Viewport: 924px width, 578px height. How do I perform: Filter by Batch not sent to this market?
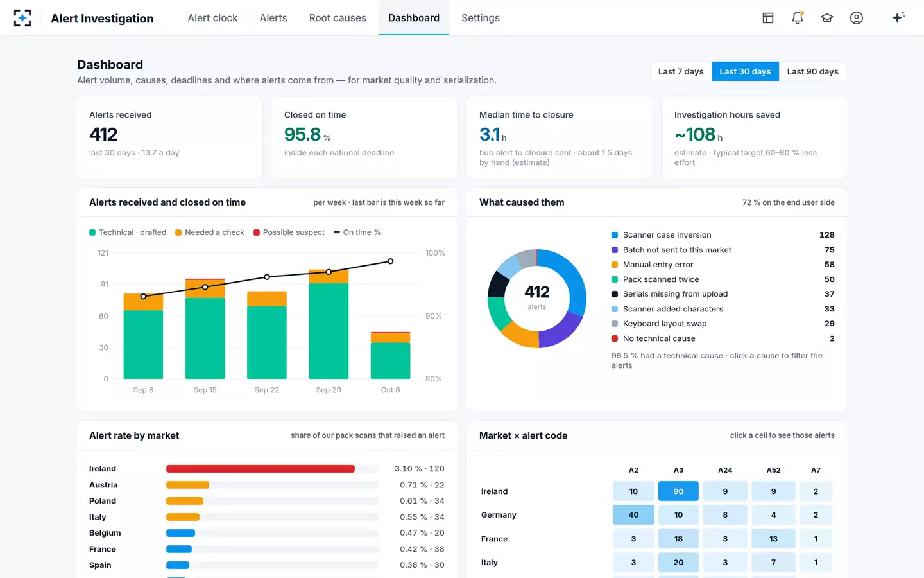(723, 250)
